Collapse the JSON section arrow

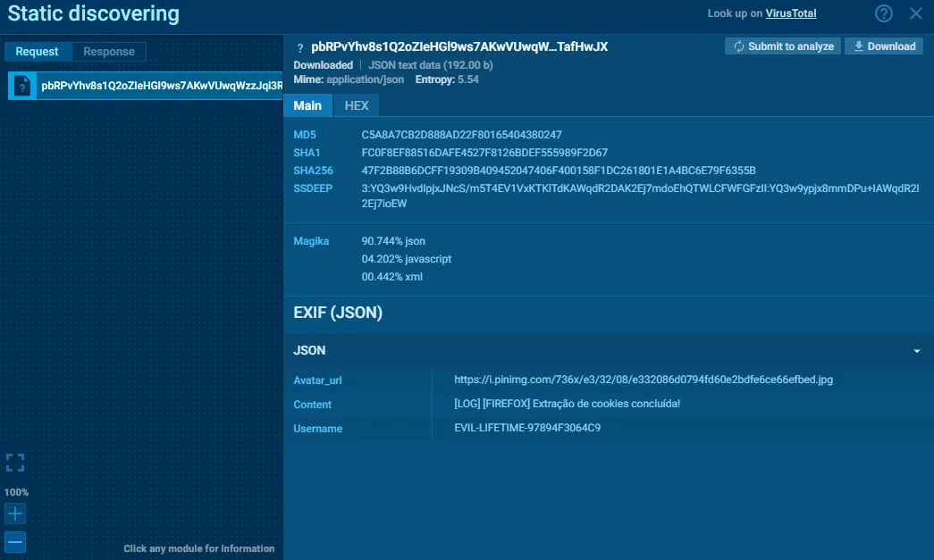click(916, 351)
